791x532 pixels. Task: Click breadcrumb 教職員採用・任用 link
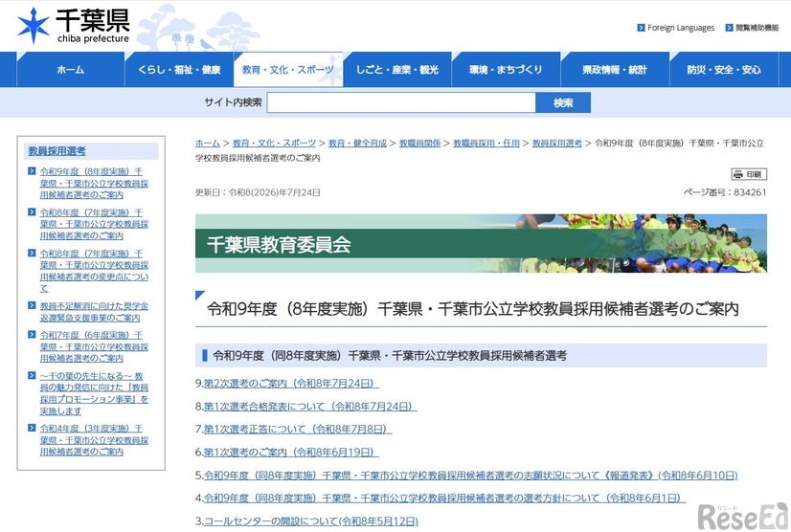(486, 144)
